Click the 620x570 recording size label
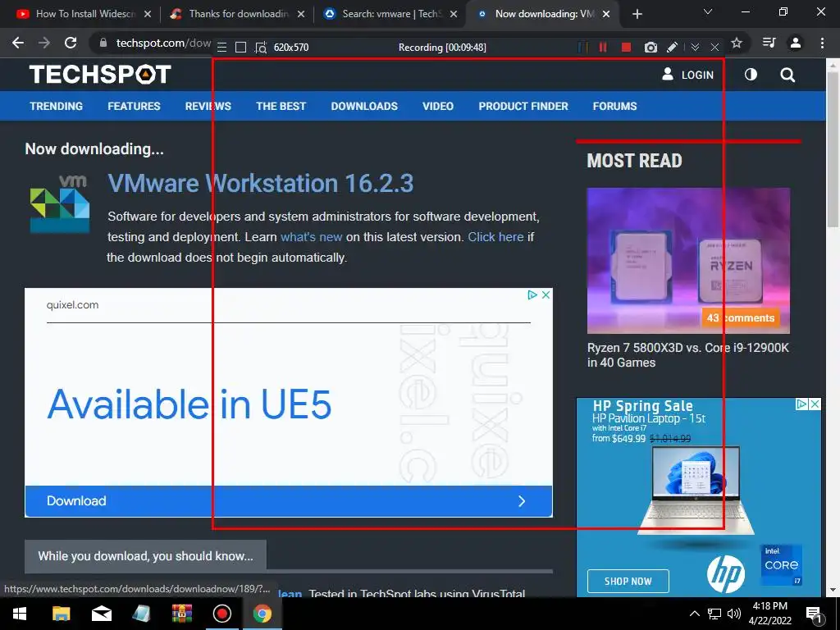This screenshot has width=840, height=630. 291,47
